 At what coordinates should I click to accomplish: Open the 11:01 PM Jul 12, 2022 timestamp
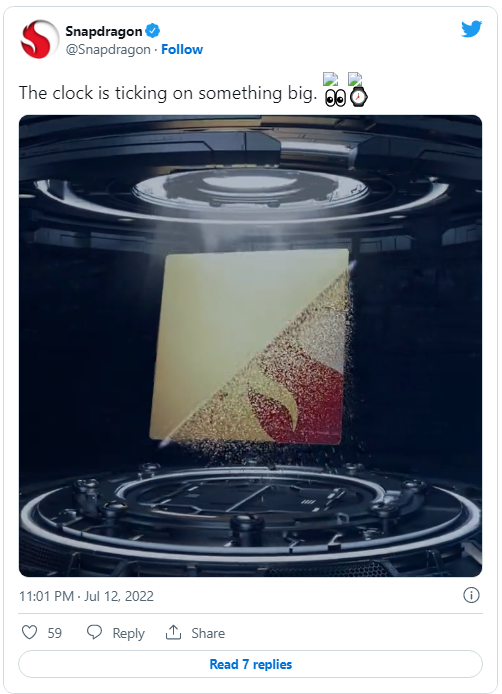pyautogui.click(x=86, y=596)
